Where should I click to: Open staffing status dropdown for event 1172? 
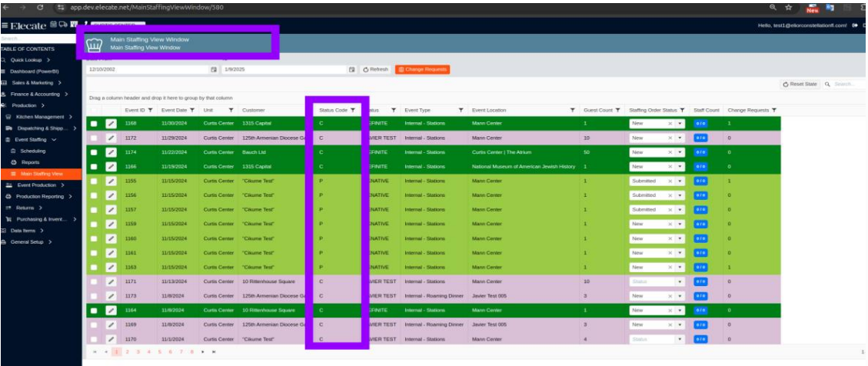click(x=680, y=138)
